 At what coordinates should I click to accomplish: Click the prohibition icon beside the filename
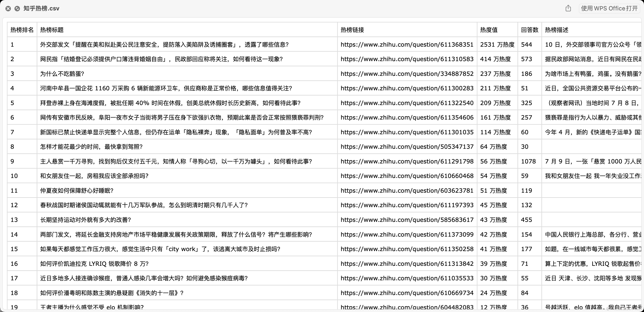[17, 8]
